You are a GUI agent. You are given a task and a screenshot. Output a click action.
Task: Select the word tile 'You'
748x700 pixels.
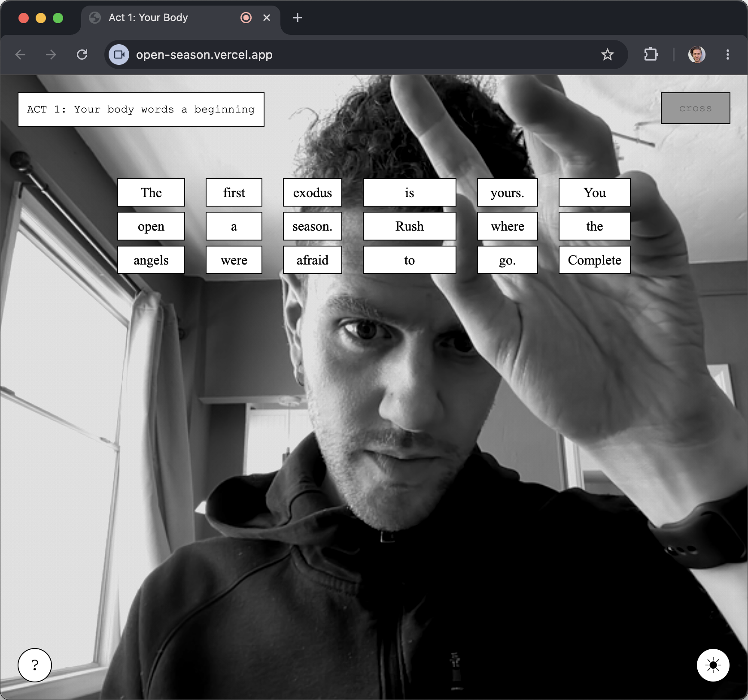595,192
